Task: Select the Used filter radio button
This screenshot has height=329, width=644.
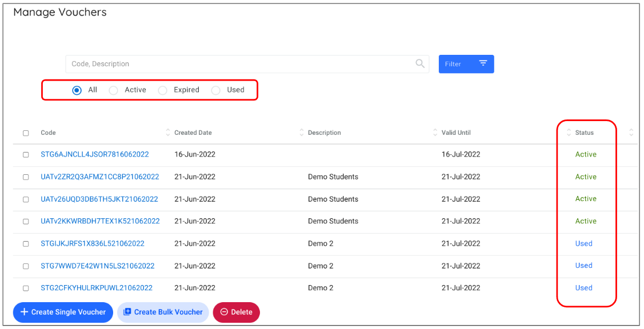Action: tap(216, 90)
